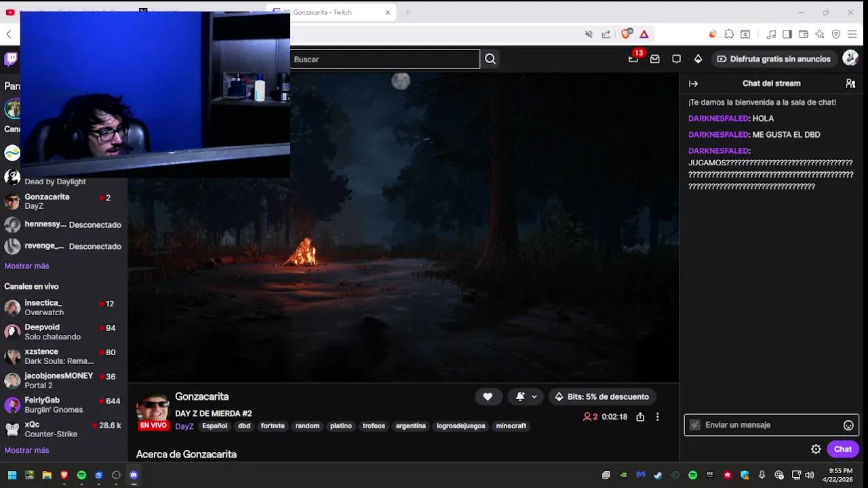Select the argentina stream tag
The height and width of the screenshot is (488, 868).
(411, 426)
